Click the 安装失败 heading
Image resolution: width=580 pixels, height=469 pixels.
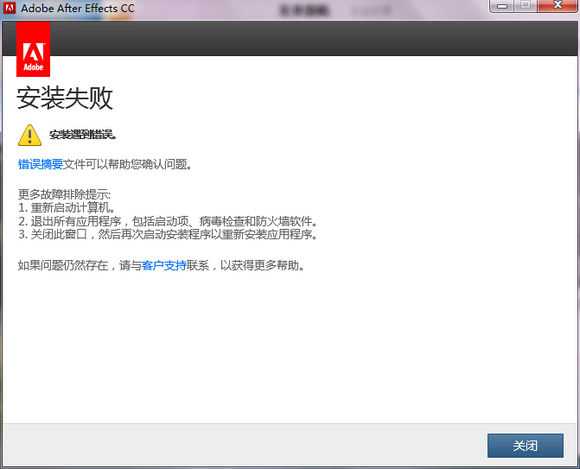(64, 98)
